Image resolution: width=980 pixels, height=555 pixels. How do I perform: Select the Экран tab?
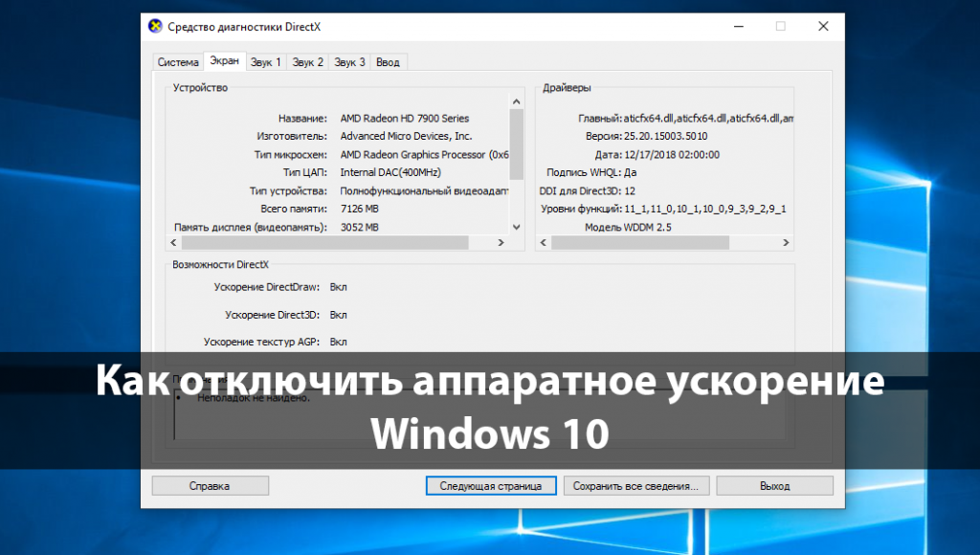tap(224, 60)
